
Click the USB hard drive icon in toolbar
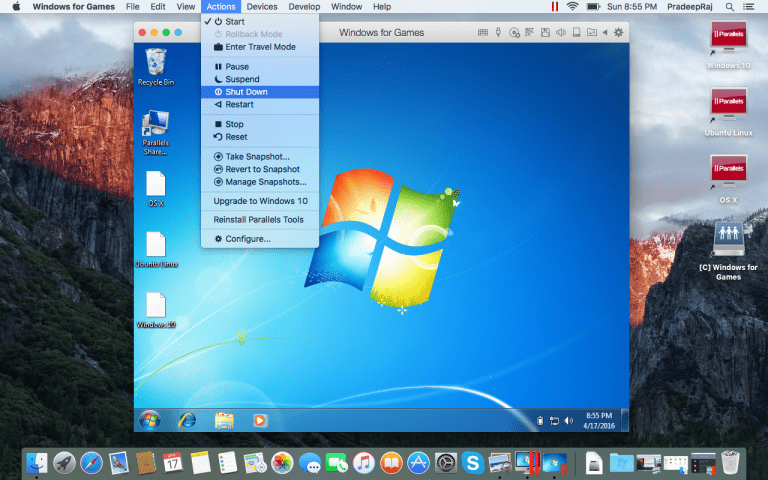576,32
